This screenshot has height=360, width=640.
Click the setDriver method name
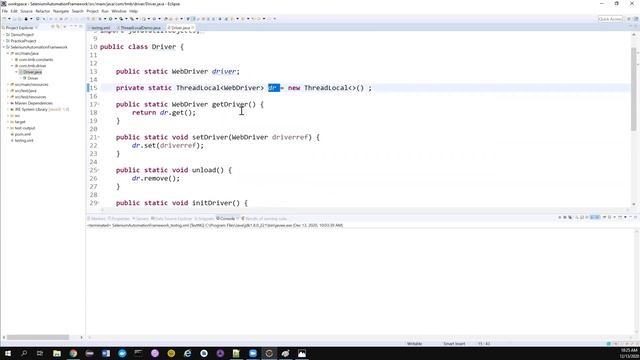click(210, 137)
